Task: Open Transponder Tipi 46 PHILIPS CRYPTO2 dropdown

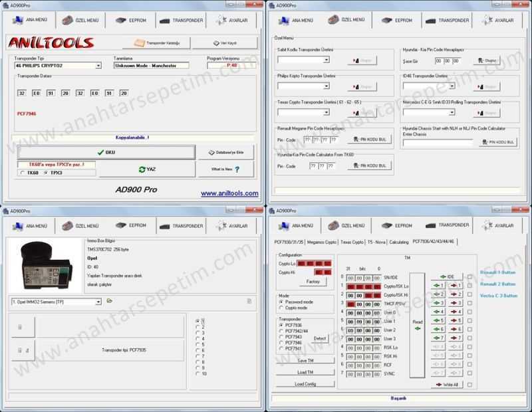Action: (x=98, y=65)
